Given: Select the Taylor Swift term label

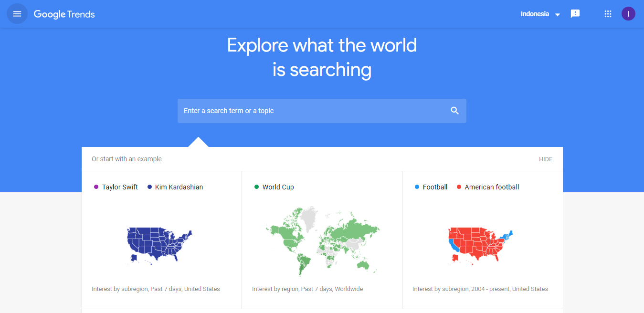Looking at the screenshot, I should point(120,187).
